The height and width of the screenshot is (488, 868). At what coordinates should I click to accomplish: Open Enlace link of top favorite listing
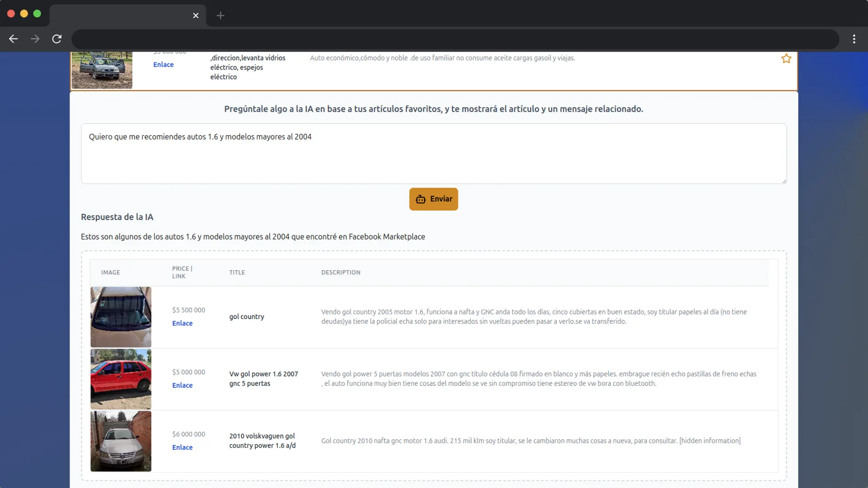[163, 65]
